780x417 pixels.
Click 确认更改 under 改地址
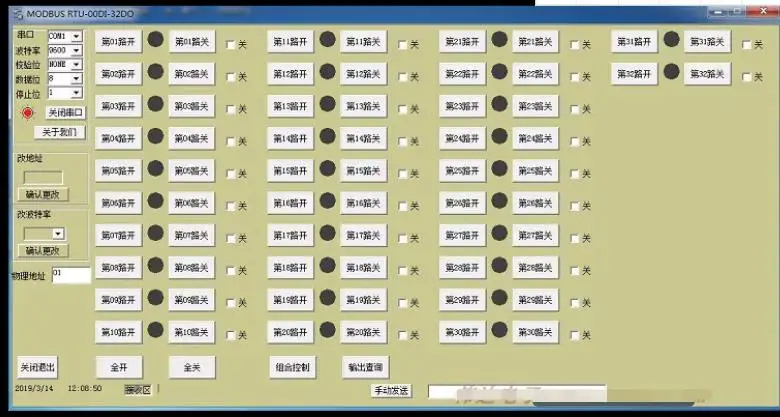click(43, 195)
